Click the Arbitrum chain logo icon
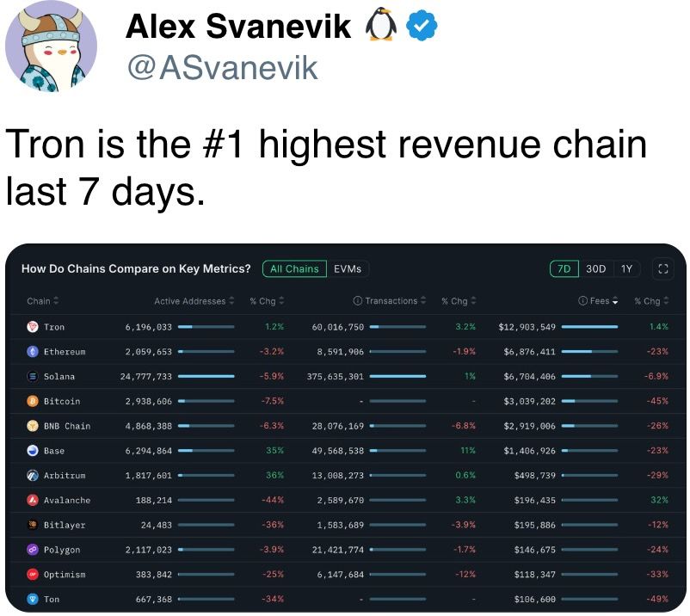Screen dimensions: 690x616 33,475
